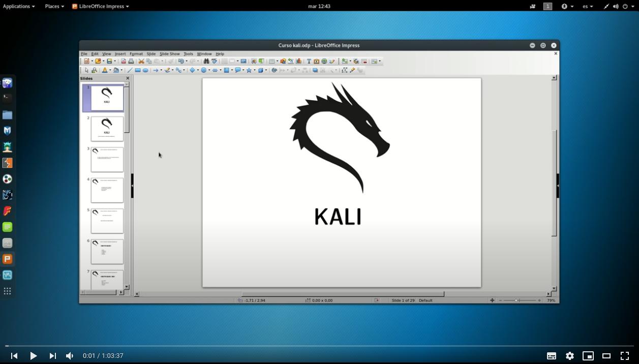Screen dimensions: 639x364
Task: Pick the Fill Color bucket tool
Action: (116, 70)
